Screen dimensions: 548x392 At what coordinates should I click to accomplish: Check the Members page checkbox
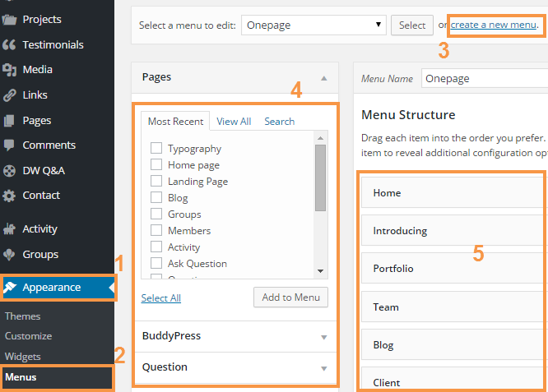pos(156,230)
